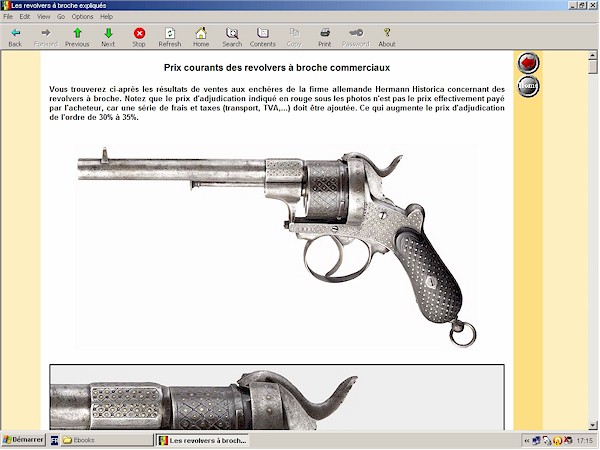Click the heading 'Prix courants des revolvers à broche commerciaux'
This screenshot has height=450, width=600.
(277, 68)
